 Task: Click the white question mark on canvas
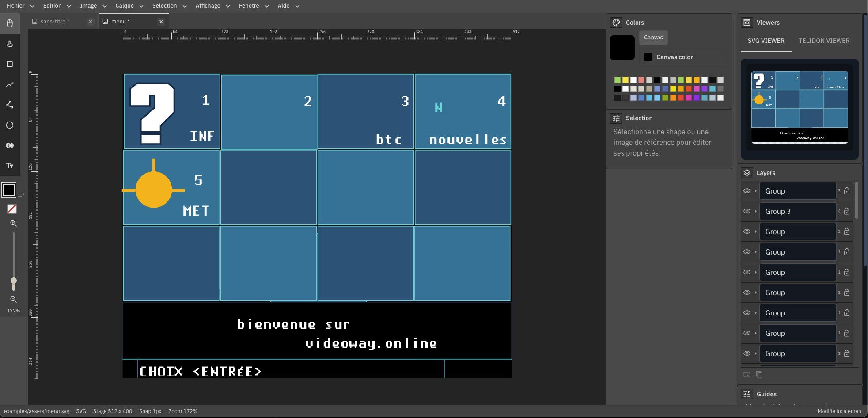pyautogui.click(x=152, y=114)
